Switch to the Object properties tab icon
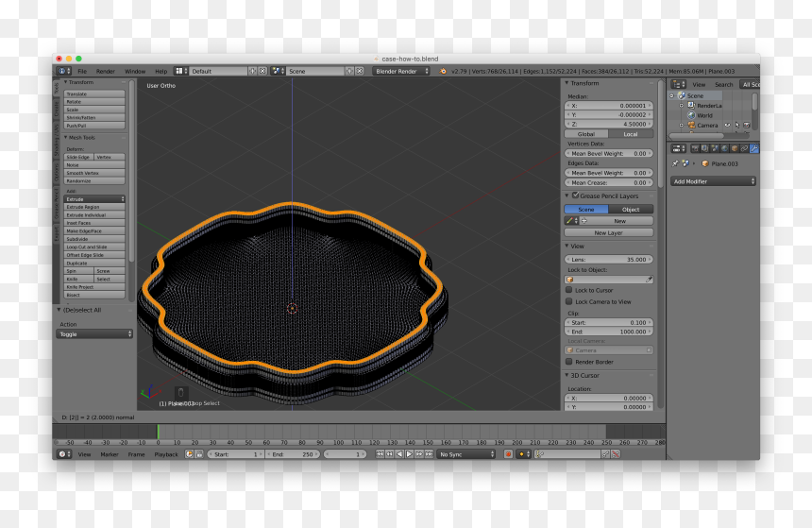 pos(735,148)
